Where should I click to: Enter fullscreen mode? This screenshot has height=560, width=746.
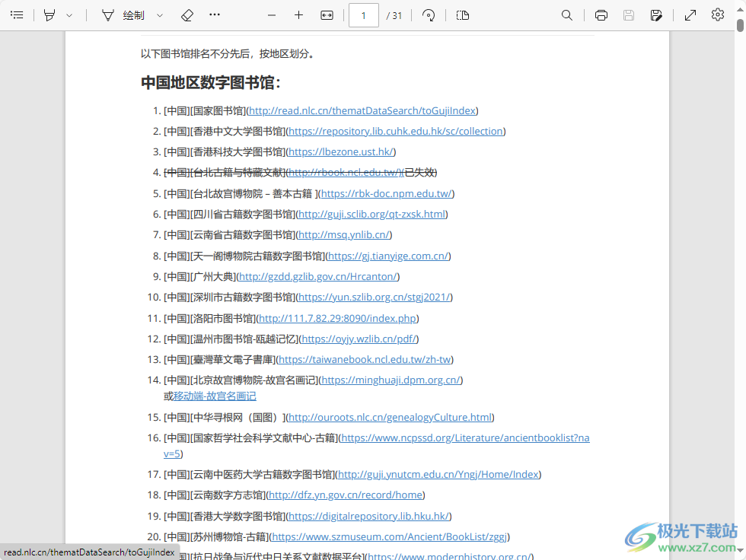pos(690,14)
